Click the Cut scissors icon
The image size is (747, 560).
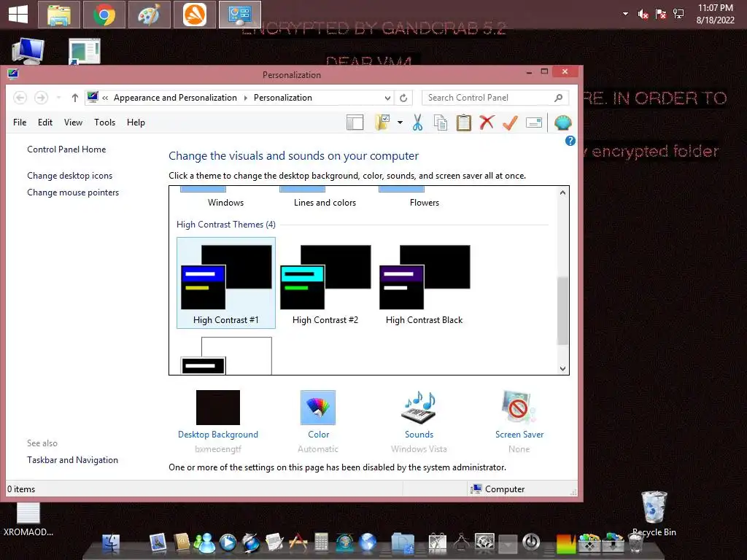[418, 122]
